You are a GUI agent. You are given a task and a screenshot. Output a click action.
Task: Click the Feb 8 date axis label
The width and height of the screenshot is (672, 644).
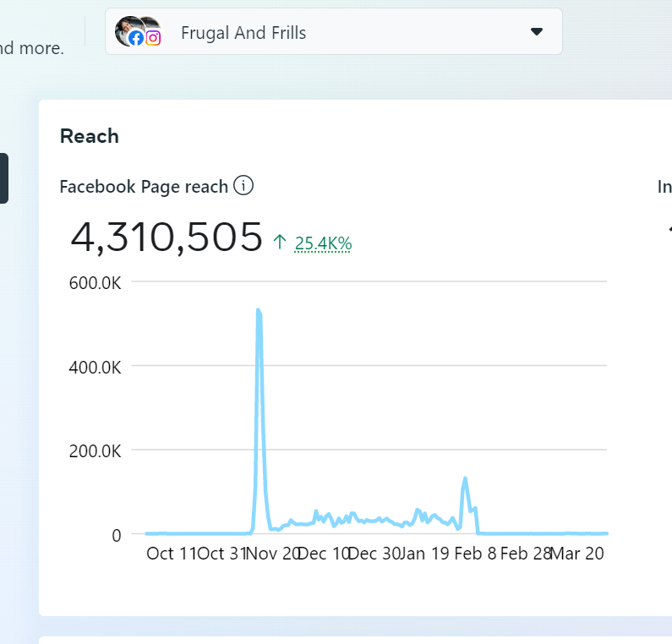[x=475, y=554]
